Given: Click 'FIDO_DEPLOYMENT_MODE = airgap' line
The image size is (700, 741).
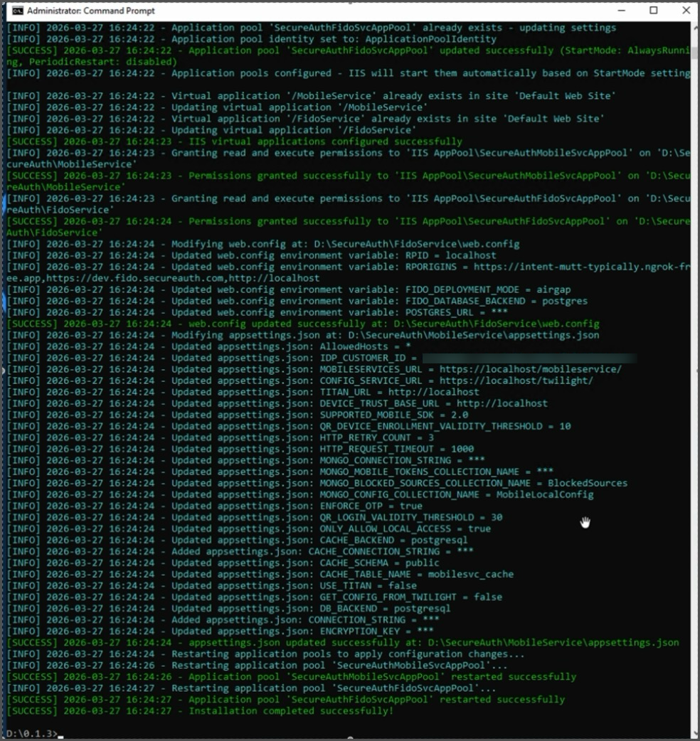Looking at the screenshot, I should 289,289.
